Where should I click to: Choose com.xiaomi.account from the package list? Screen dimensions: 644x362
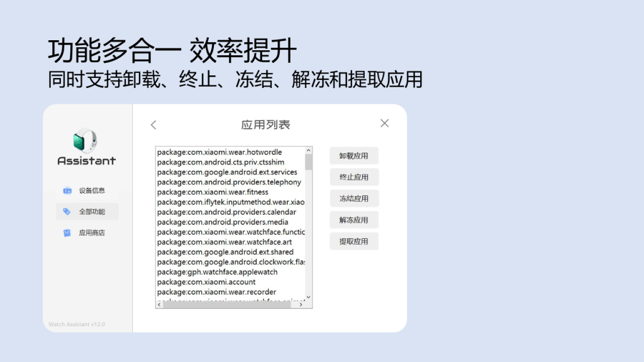tap(206, 282)
